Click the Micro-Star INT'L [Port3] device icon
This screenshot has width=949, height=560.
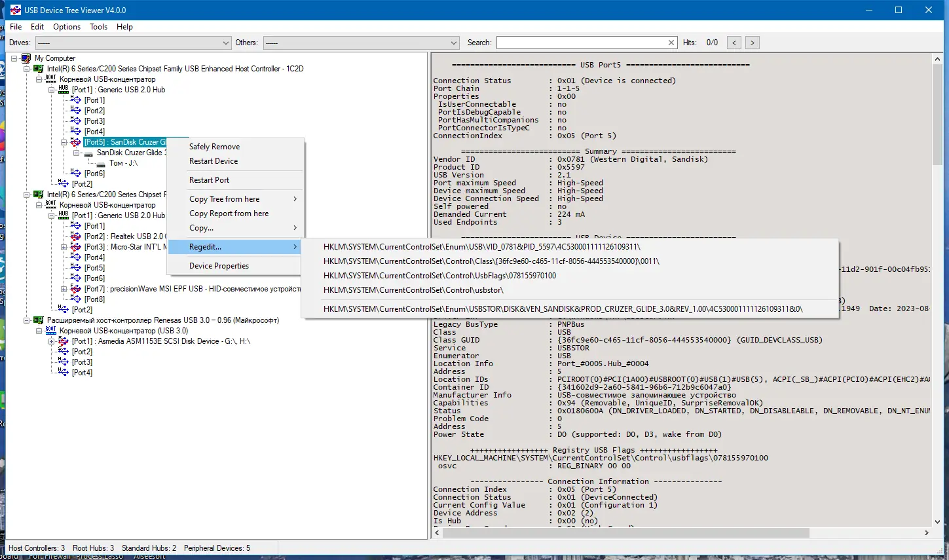tap(76, 247)
